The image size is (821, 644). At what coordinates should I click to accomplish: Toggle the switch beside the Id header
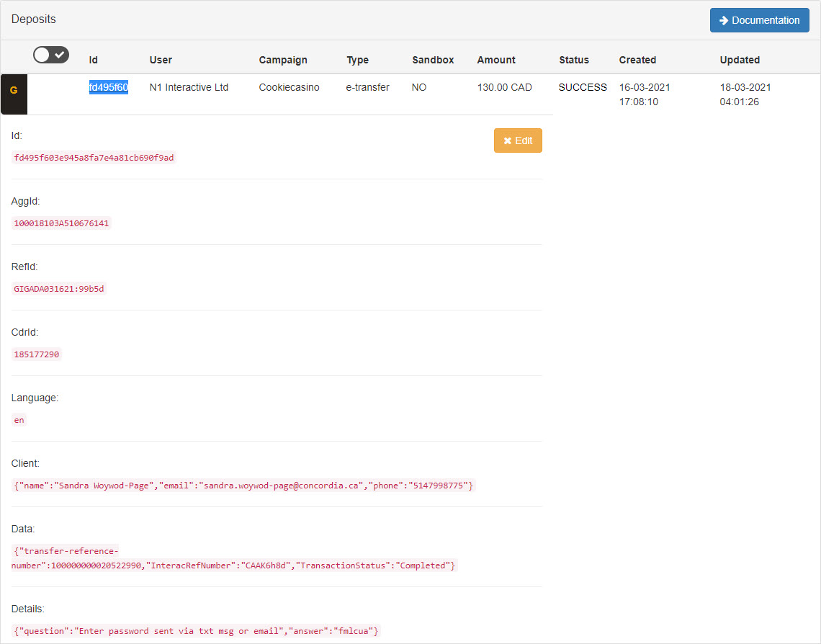tap(51, 55)
